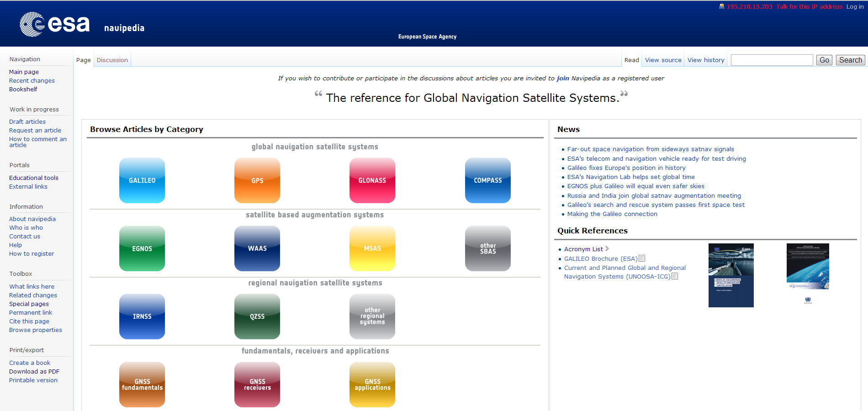Click the Log in link
Image resolution: width=868 pixels, height=411 pixels.
[x=855, y=6]
